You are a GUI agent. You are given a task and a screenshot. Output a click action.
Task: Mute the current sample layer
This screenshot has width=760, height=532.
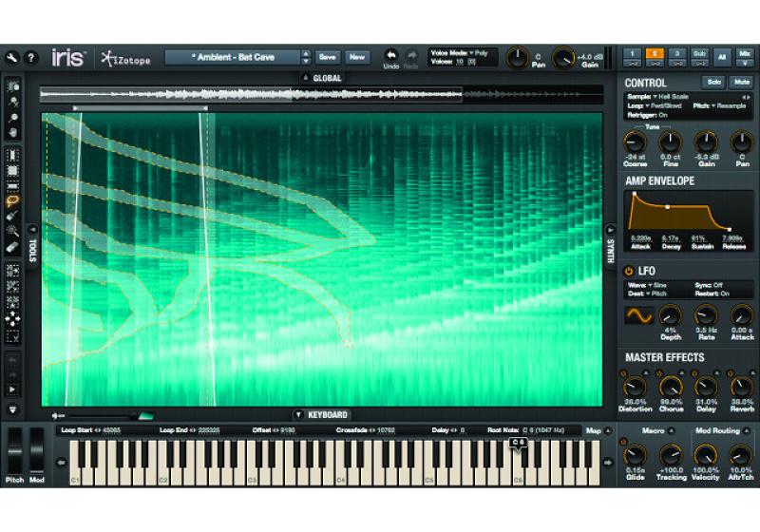741,83
